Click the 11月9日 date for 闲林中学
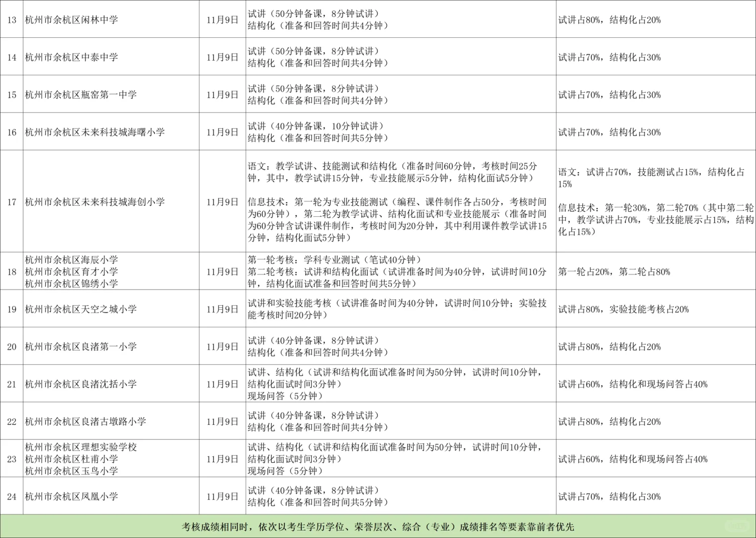Image resolution: width=756 pixels, height=538 pixels. 222,20
